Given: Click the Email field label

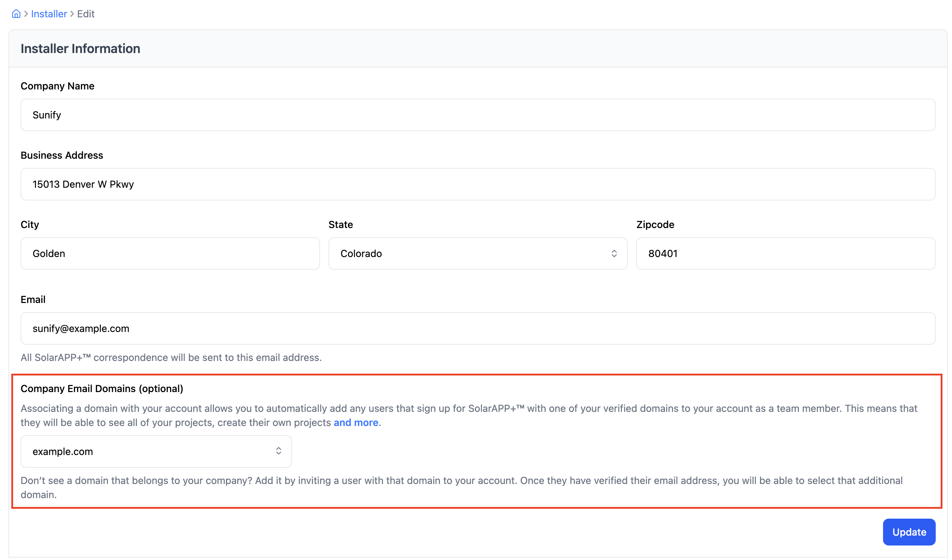Looking at the screenshot, I should point(33,299).
